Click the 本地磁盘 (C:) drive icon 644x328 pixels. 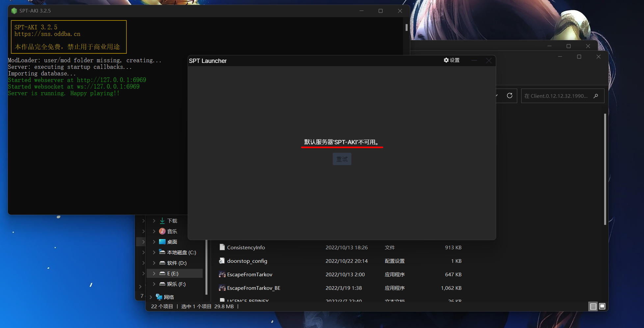tap(162, 252)
